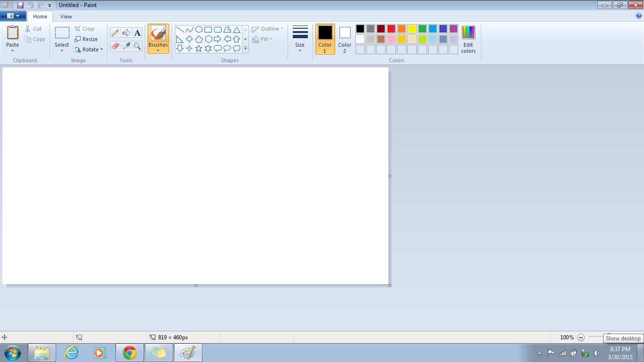Choose the Hexagon shape
644x362 pixels.
tap(208, 39)
